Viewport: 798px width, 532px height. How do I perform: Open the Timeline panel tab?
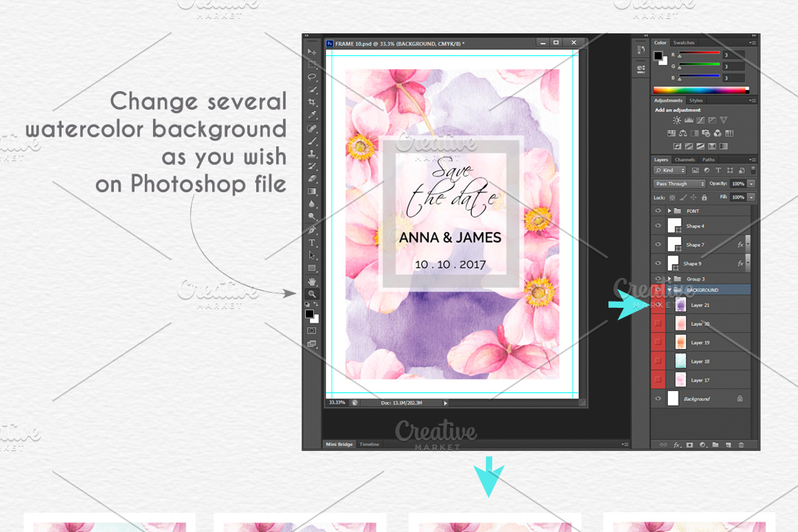[369, 444]
